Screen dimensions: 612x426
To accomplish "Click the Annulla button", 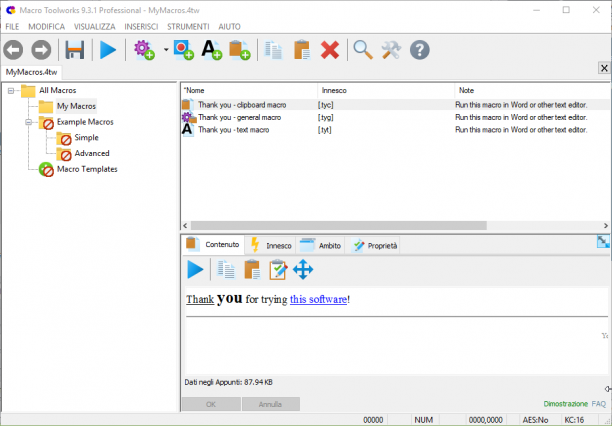I will click(x=270, y=404).
